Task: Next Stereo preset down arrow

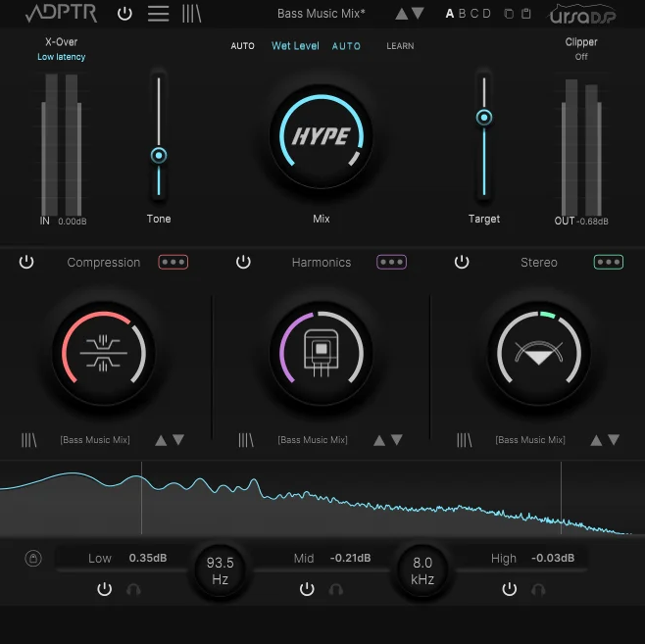Action: (614, 439)
